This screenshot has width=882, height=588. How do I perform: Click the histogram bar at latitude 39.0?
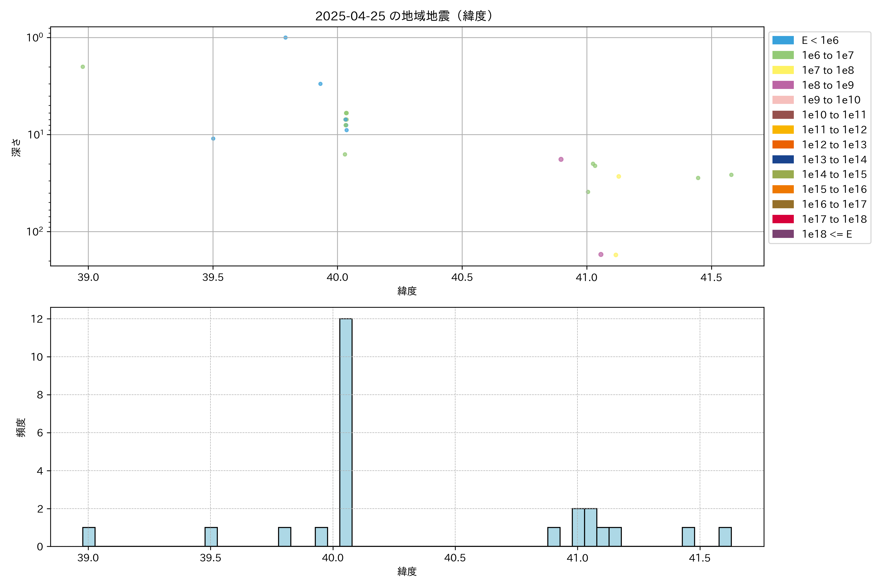click(89, 537)
